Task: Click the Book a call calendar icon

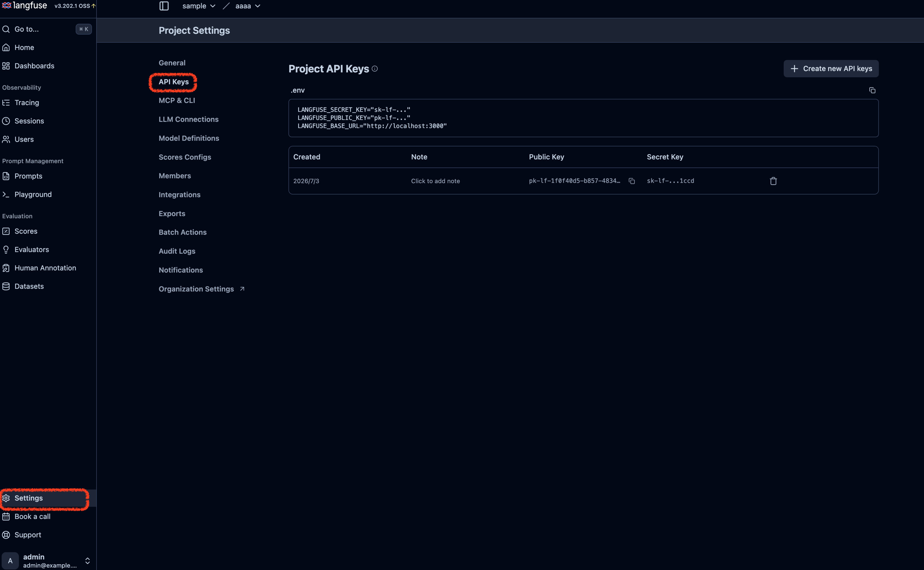Action: [x=6, y=517]
